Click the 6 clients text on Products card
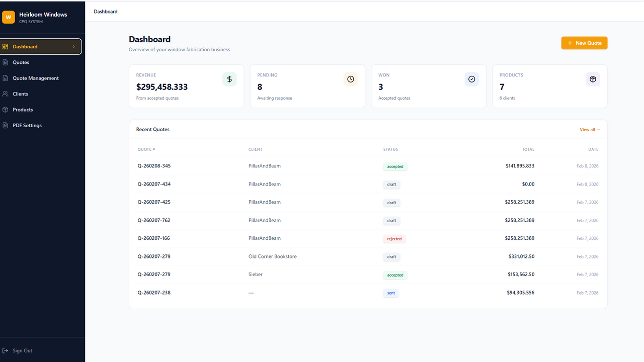The image size is (644, 362). [507, 98]
